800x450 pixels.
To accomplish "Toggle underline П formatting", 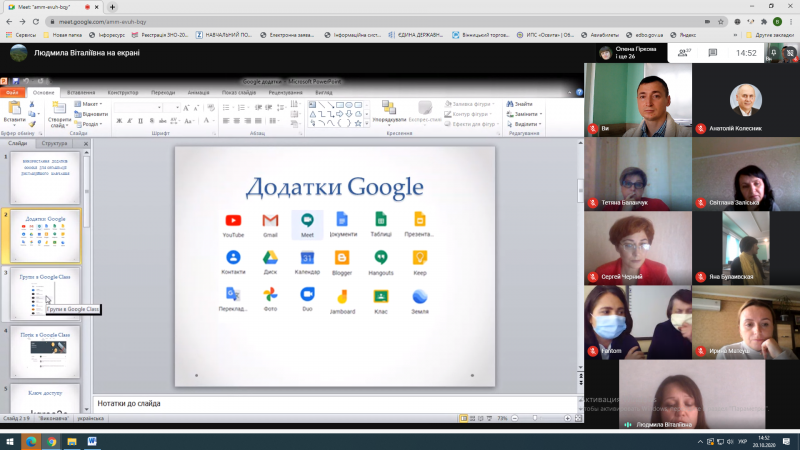I will tap(141, 121).
